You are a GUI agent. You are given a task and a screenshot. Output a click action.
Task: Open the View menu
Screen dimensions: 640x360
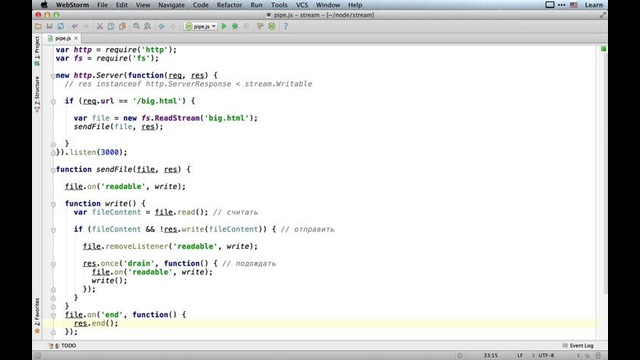[x=143, y=5]
